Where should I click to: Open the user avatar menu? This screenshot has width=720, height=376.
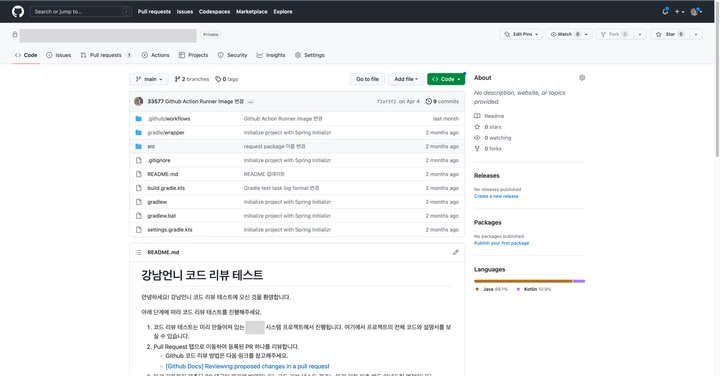696,11
